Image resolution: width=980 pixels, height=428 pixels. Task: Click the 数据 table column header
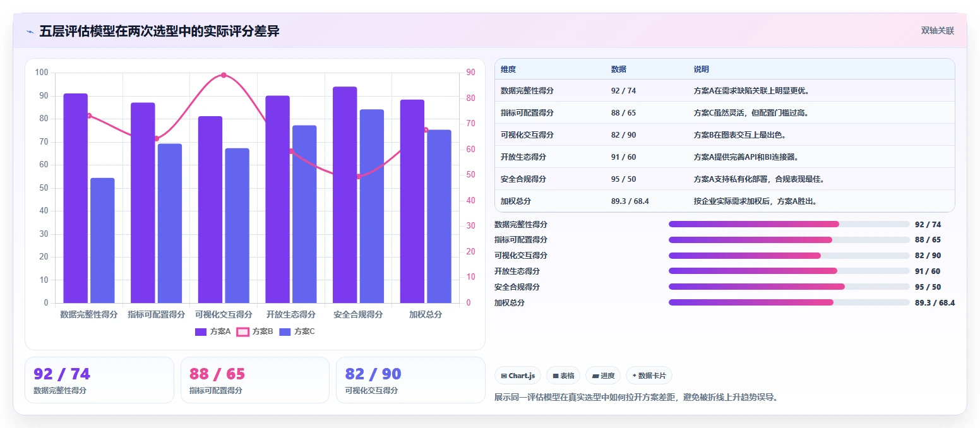(619, 69)
